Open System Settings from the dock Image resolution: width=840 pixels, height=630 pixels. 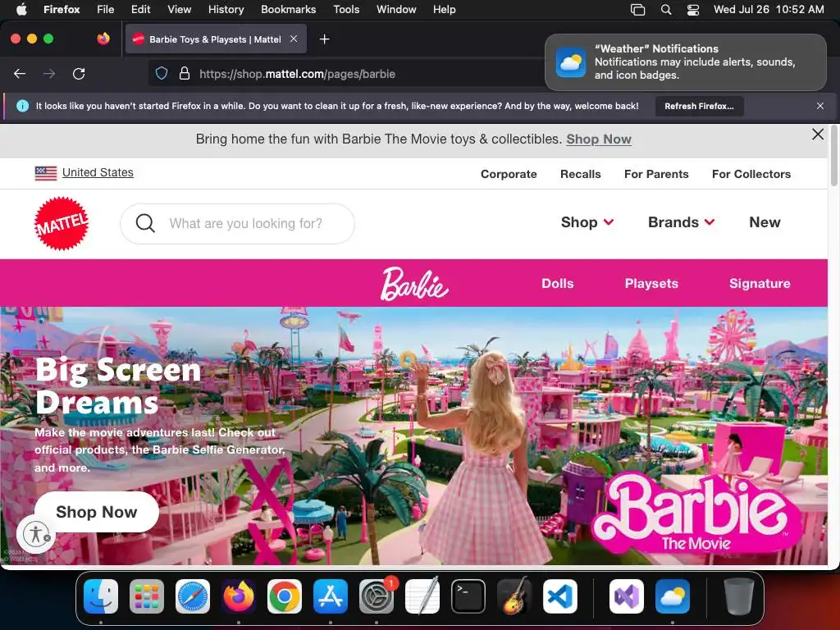[x=377, y=596]
